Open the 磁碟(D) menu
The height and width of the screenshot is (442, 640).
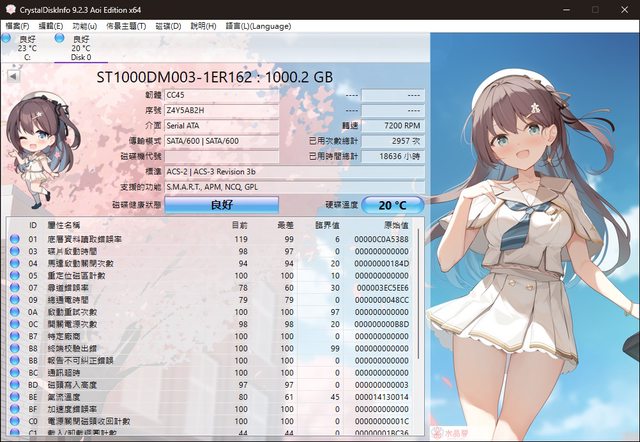170,25
